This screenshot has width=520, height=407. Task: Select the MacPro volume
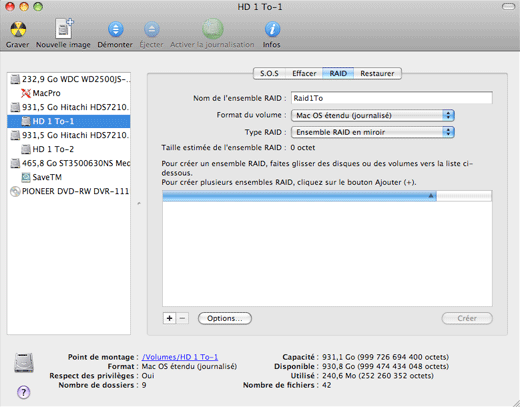[x=69, y=93]
